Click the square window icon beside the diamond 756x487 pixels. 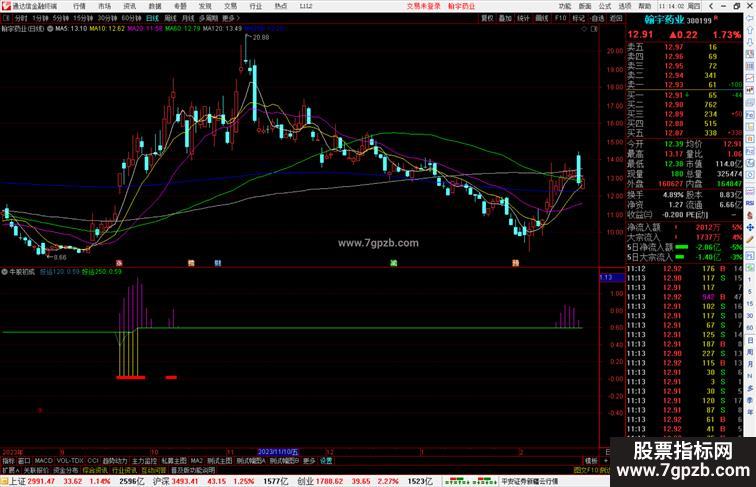coord(594,29)
